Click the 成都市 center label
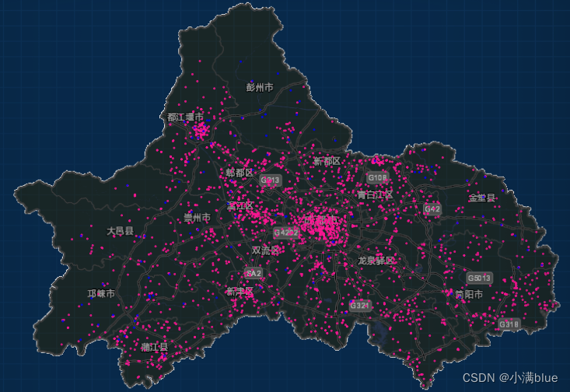 [x=321, y=219]
